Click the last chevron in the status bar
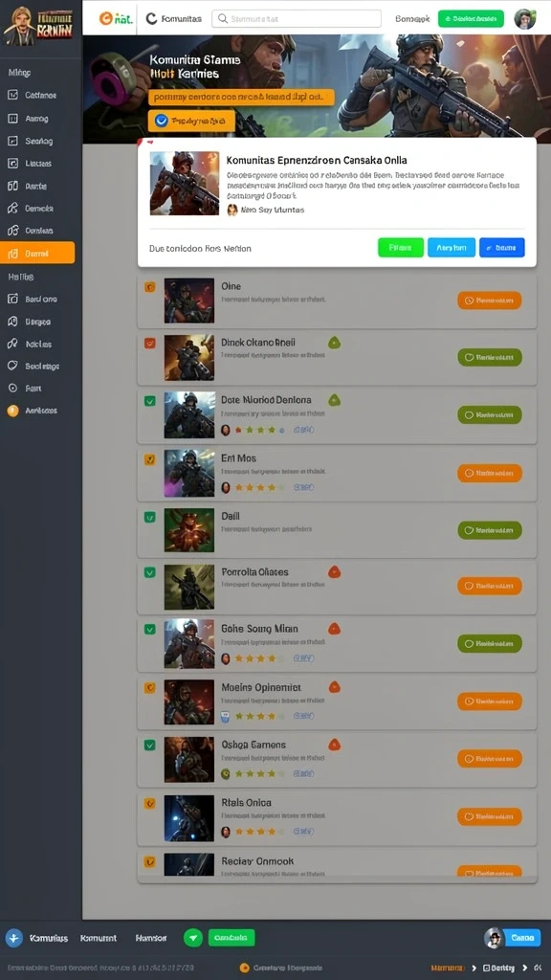This screenshot has width=551, height=980. pyautogui.click(x=525, y=968)
